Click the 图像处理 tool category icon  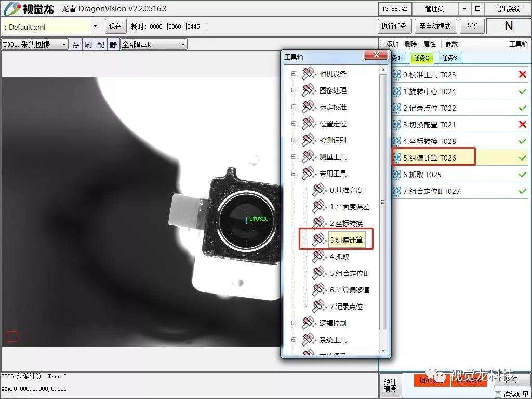point(309,90)
